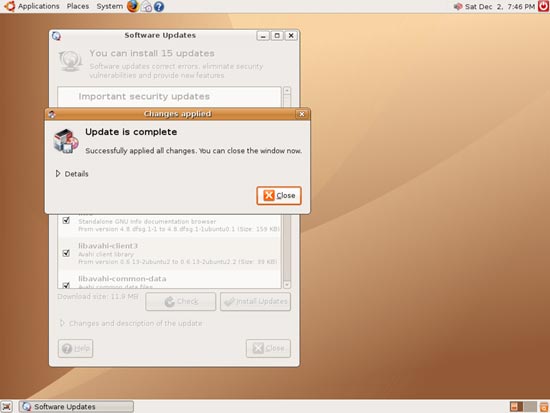550x413 pixels.
Task: Click the bottom Close button in Software Updates
Action: [268, 348]
